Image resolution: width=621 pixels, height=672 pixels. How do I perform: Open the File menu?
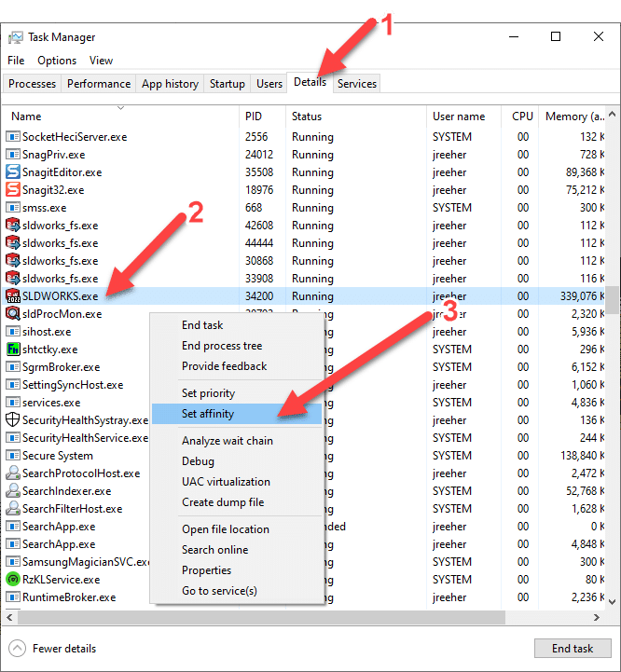(16, 61)
